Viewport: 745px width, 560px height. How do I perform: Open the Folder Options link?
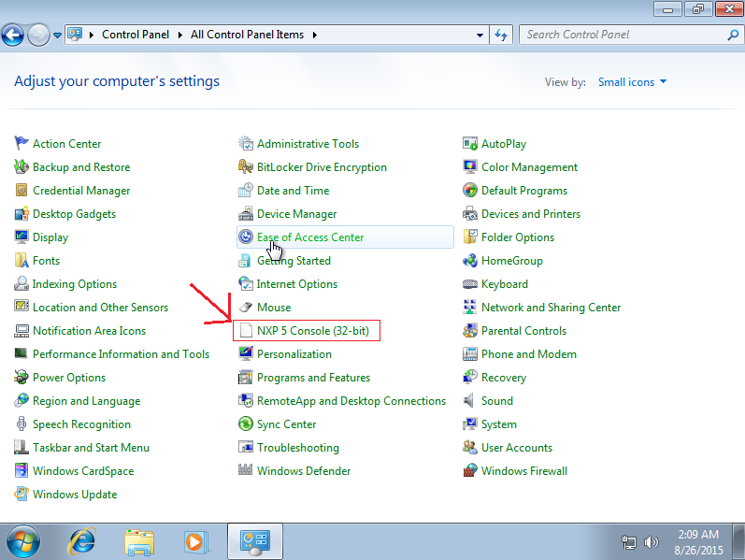[x=518, y=237]
